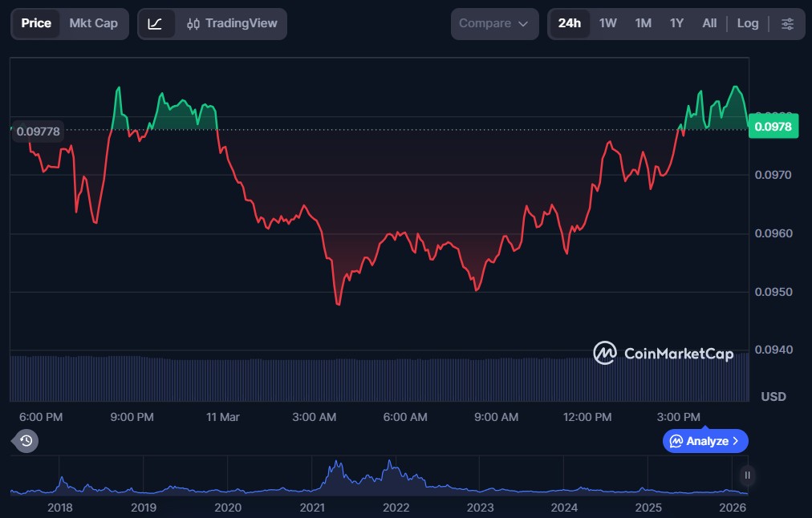Click the CoinMarketCap watermark logo
The height and width of the screenshot is (518, 812).
pyautogui.click(x=663, y=354)
